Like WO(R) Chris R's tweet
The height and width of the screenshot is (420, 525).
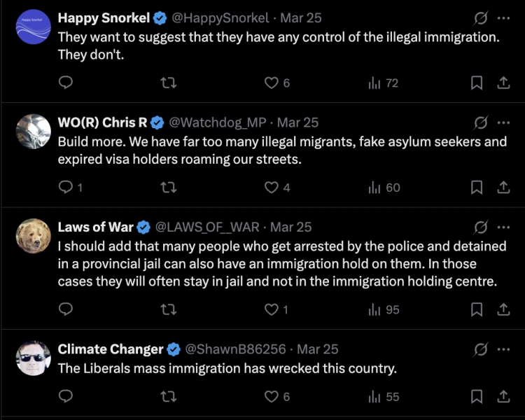(x=272, y=187)
